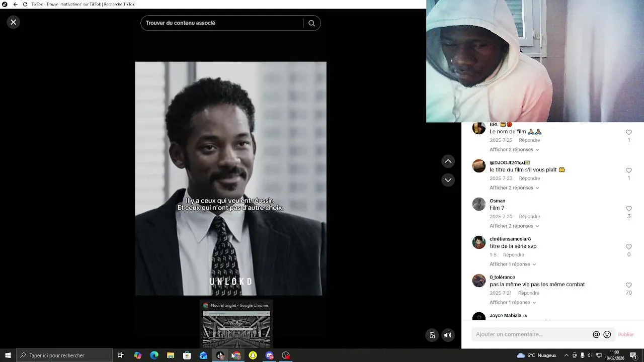This screenshot has height=362, width=644.
Task: Open File Explorer from the taskbar
Action: (x=171, y=355)
